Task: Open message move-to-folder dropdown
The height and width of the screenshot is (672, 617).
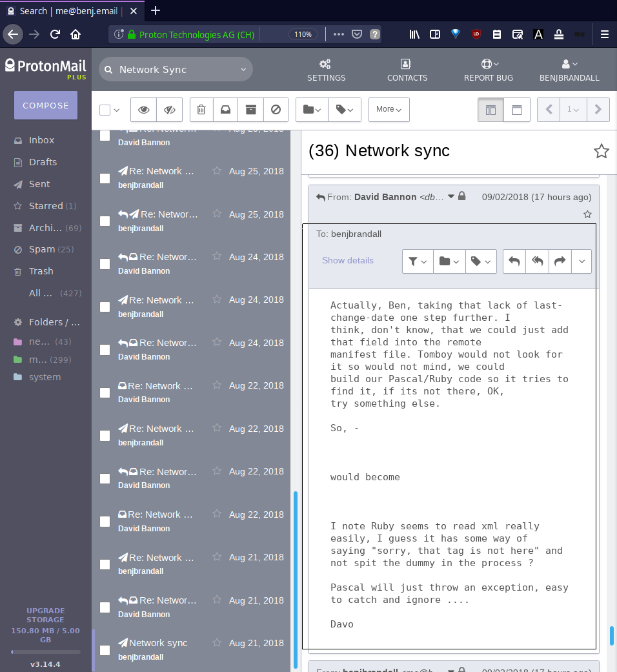Action: click(449, 261)
